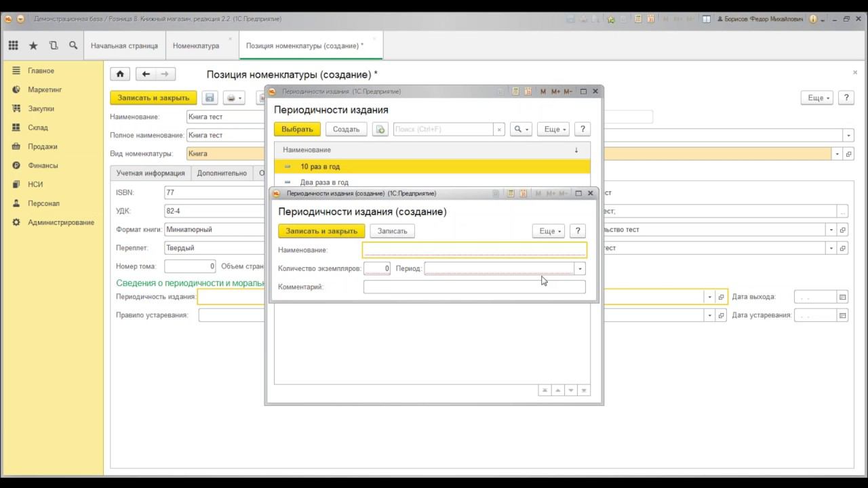Click the ISBN field containing 77
Image resolution: width=868 pixels, height=488 pixels.
(214, 192)
